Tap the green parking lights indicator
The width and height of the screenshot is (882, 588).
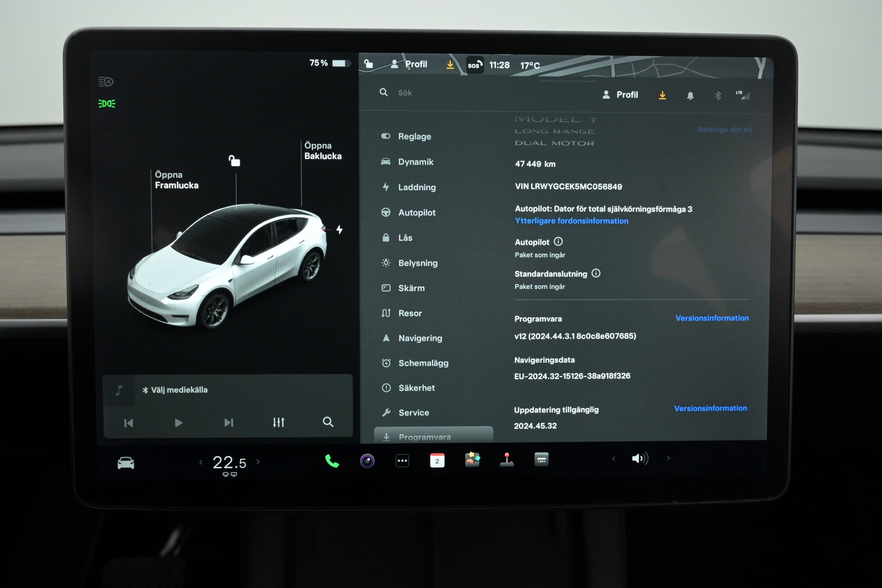107,103
